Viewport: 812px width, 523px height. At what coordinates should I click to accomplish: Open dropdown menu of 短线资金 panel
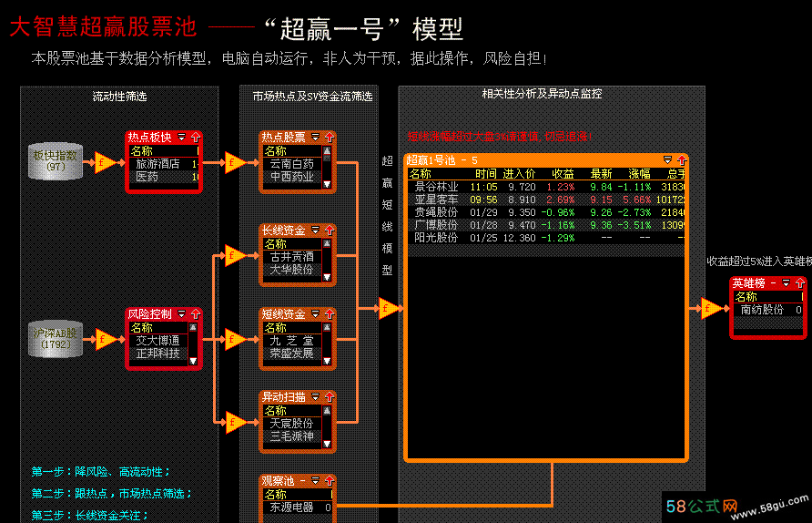315,314
